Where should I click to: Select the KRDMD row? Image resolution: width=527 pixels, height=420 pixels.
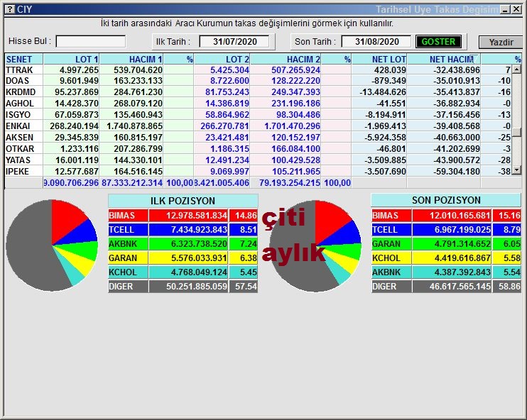pos(258,92)
